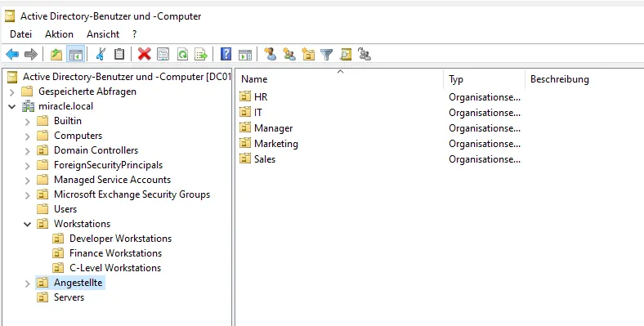Image resolution: width=644 pixels, height=326 pixels.
Task: Select the Computers folder
Action: point(78,136)
